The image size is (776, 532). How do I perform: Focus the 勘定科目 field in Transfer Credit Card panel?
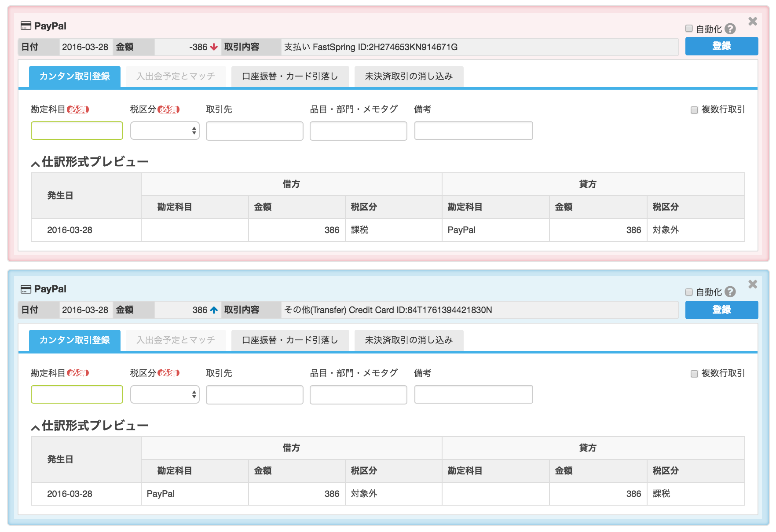point(77,394)
